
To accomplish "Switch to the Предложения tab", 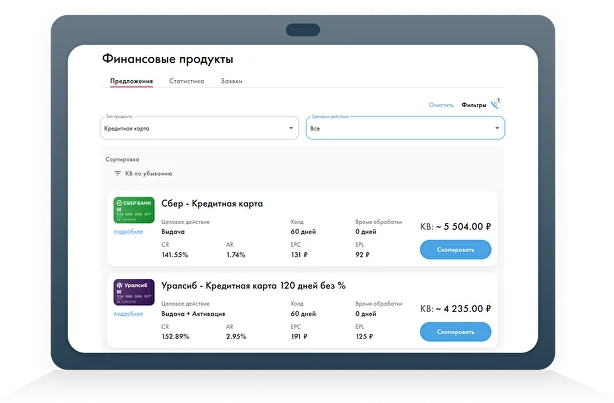I will point(131,81).
